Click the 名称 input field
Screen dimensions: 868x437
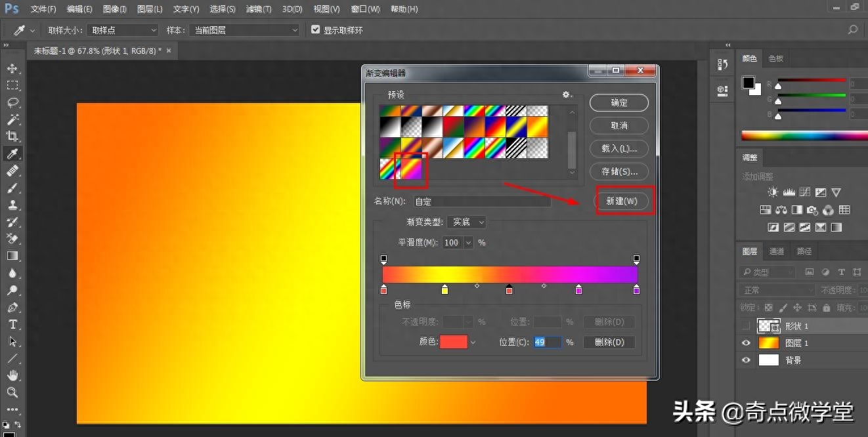coord(481,202)
